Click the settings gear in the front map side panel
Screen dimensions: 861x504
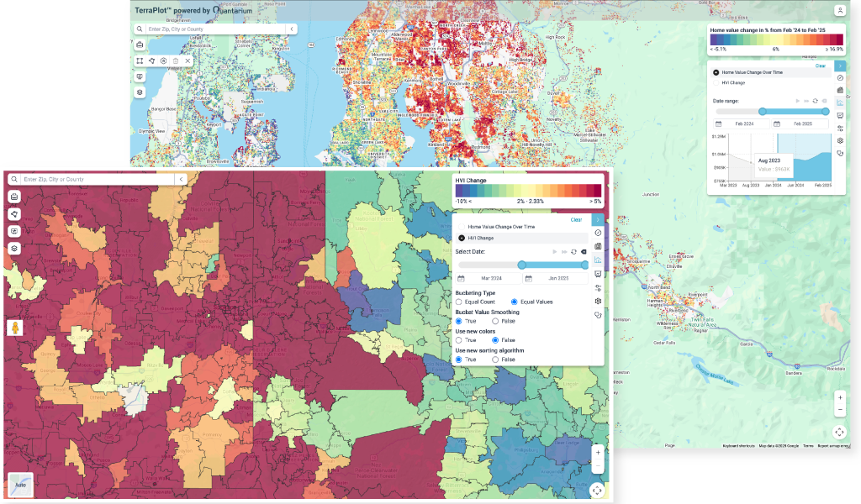[x=598, y=301]
